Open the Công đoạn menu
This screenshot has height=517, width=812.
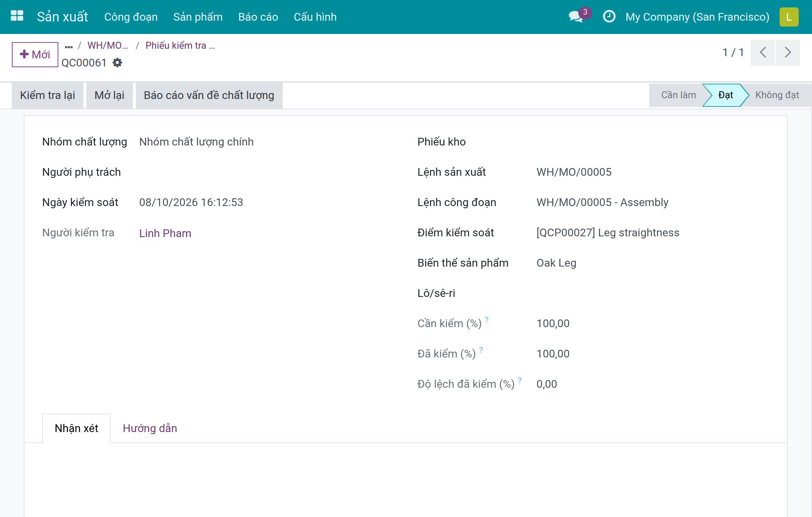click(131, 17)
